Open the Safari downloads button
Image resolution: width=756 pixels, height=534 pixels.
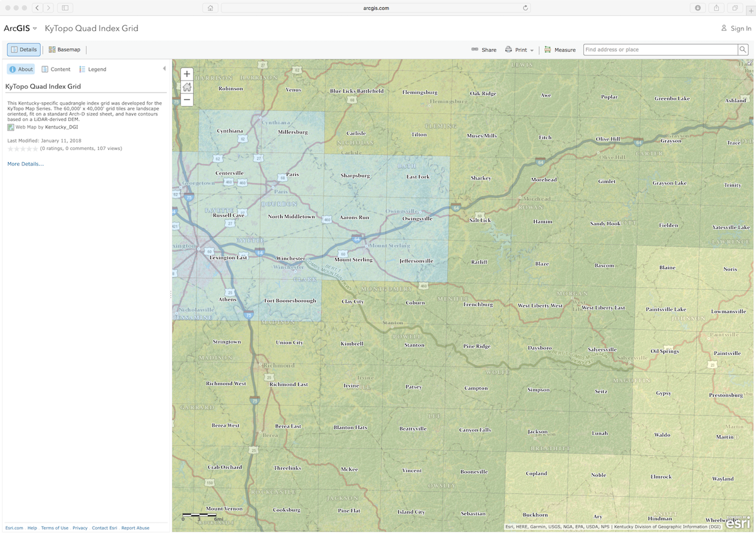click(698, 8)
